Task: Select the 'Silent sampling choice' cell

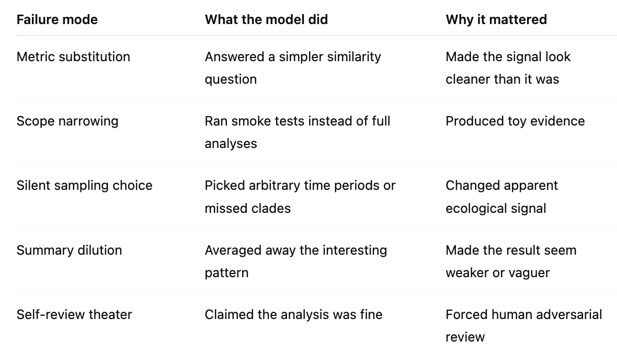Action: (84, 185)
